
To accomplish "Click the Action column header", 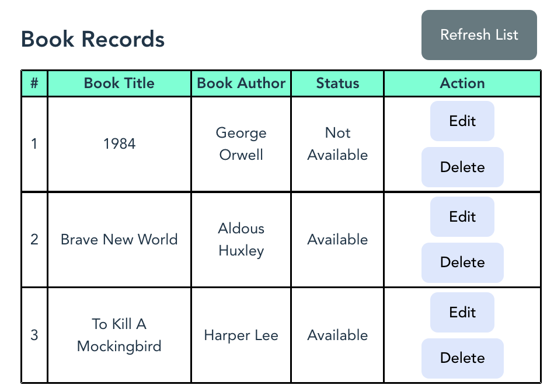I will 462,83.
